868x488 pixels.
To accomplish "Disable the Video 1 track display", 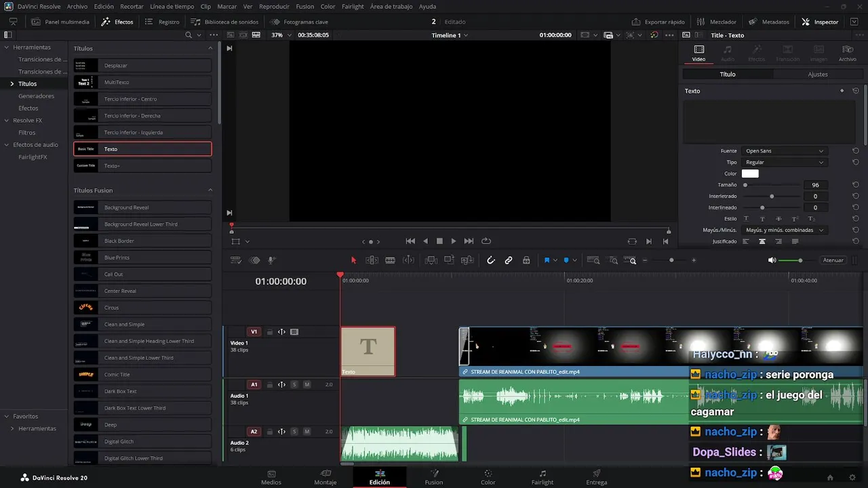I will 294,332.
